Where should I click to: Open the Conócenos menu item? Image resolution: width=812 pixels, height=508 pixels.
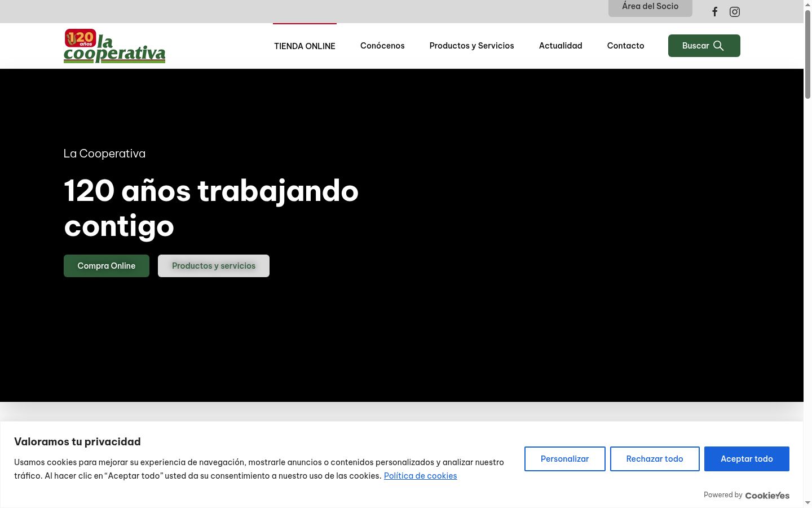pos(382,46)
